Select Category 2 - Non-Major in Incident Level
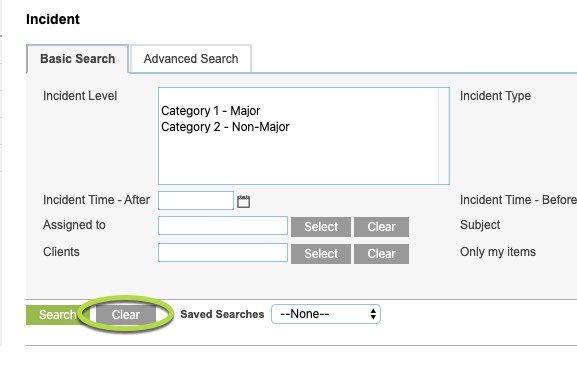 point(225,127)
